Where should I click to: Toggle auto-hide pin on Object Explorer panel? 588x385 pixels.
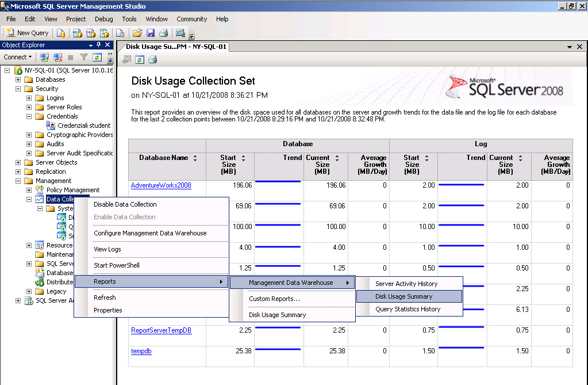98,45
